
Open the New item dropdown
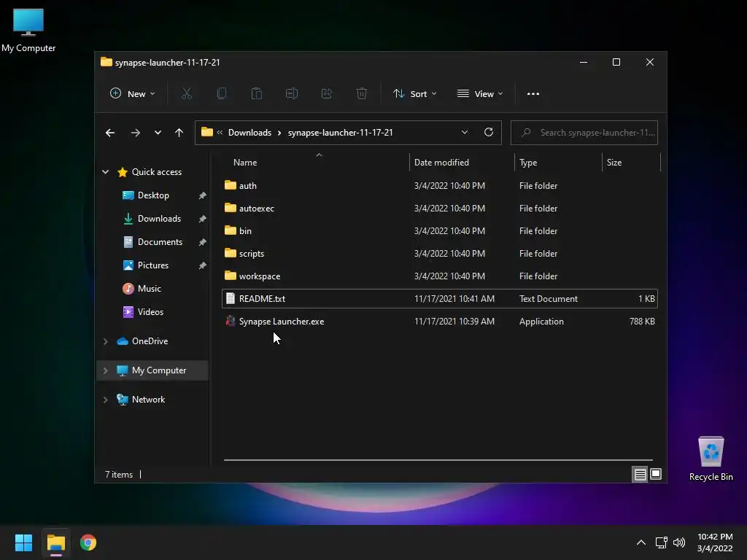133,94
